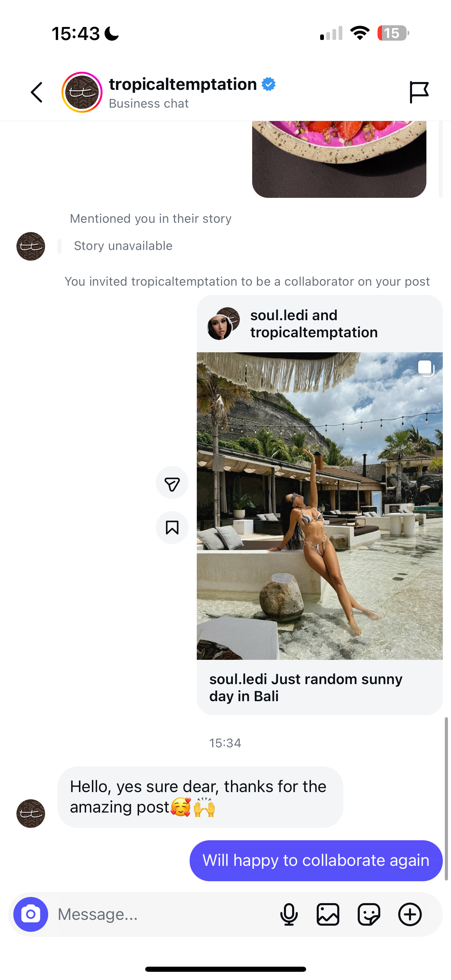This screenshot has height=980, width=451.
Task: Open photo gallery picker icon
Action: [328, 914]
